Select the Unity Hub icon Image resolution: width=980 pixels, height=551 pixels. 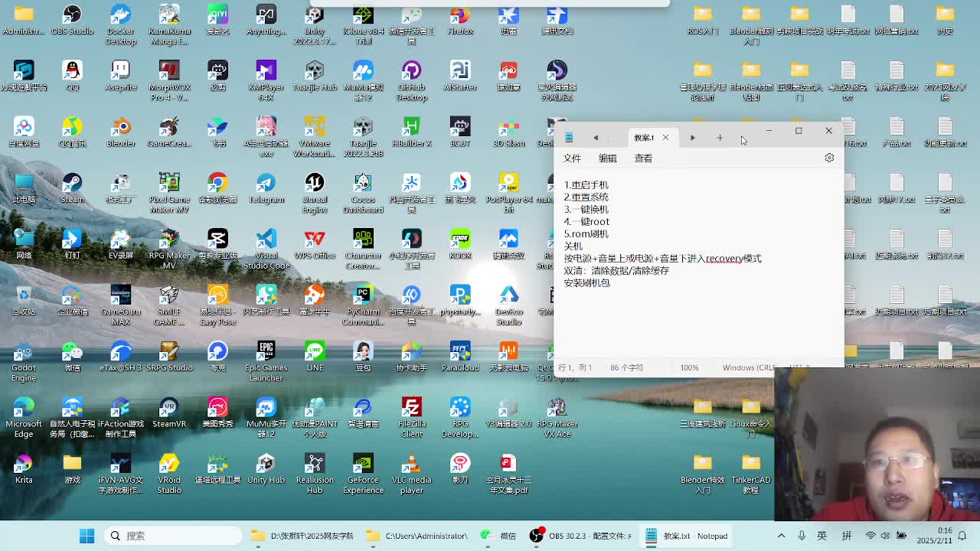point(266,468)
